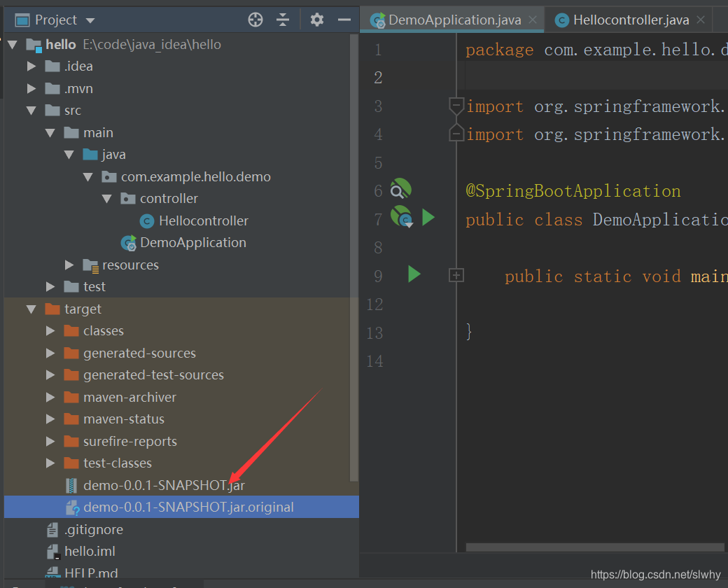This screenshot has height=588, width=728.
Task: Collapse imports fold marker on line 3
Action: point(456,106)
